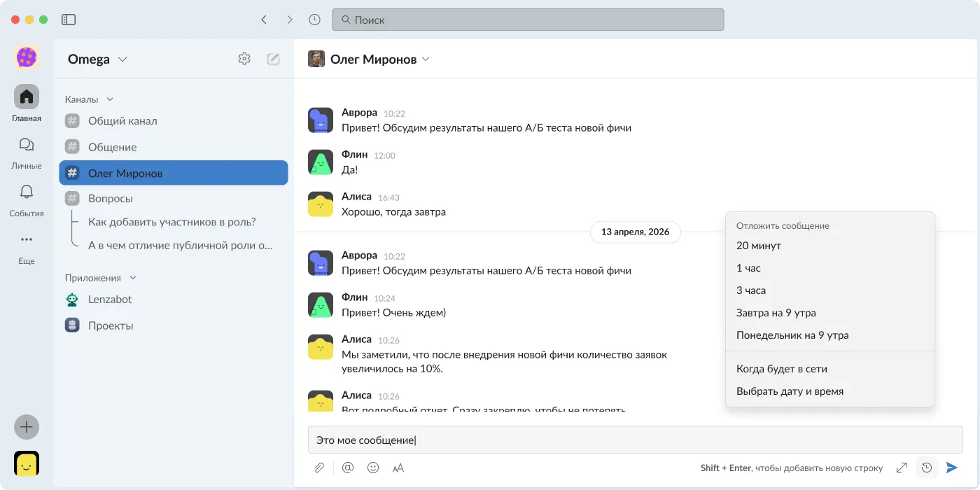
Task: Insert a mention with the @ icon
Action: coord(347,468)
